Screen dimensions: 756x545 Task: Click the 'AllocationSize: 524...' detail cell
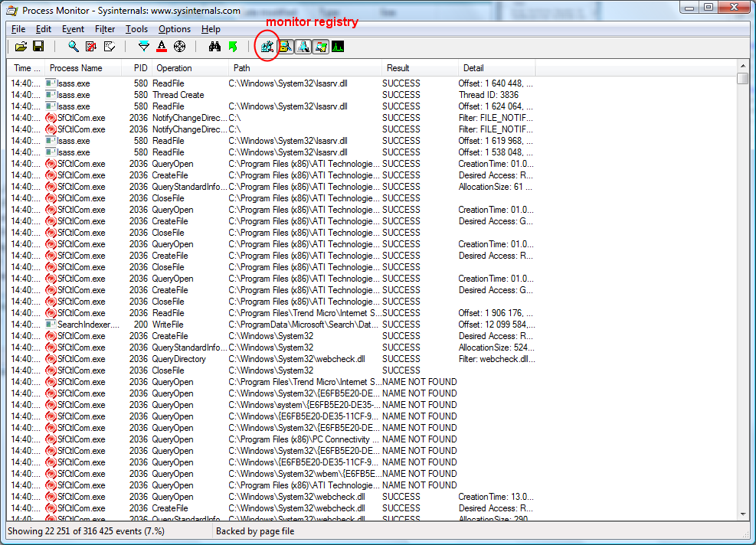[x=496, y=348]
